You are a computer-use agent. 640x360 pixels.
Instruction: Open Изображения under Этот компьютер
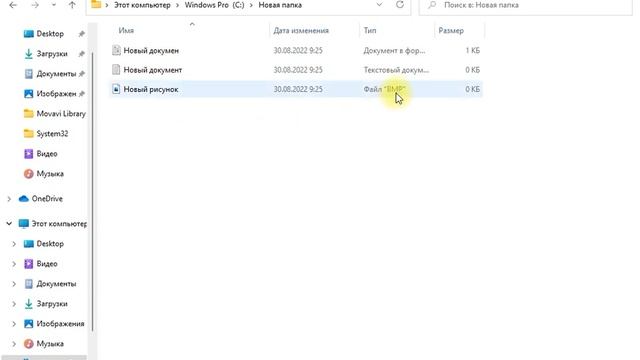pos(60,324)
